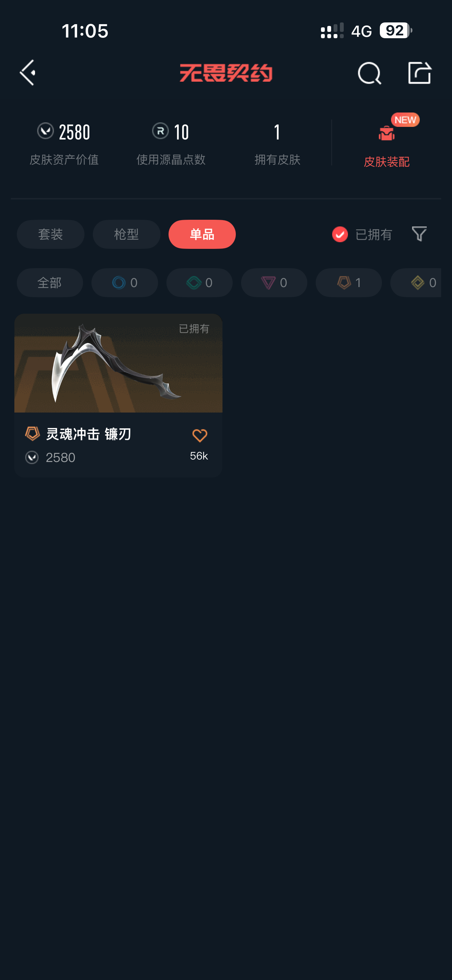452x980 pixels.
Task: Choose the 全部 tier filter
Action: (50, 283)
